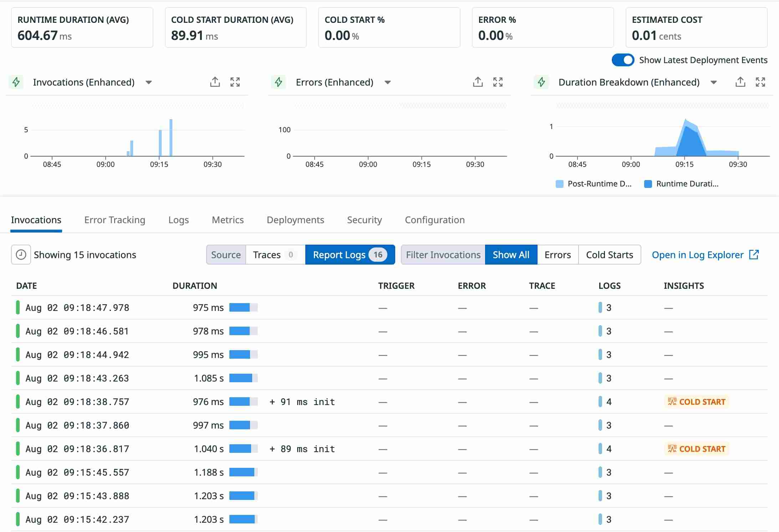Switch to the Error Tracking tab
This screenshot has height=532, width=779.
click(x=114, y=220)
